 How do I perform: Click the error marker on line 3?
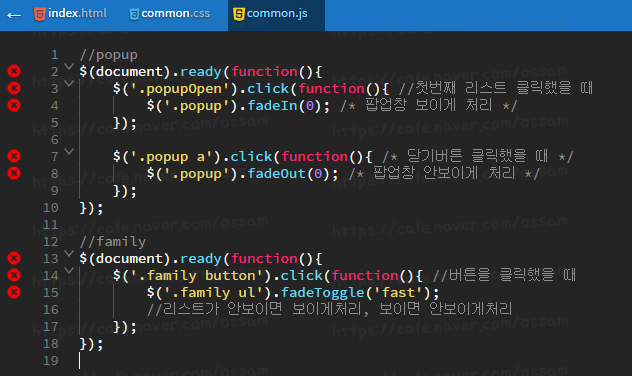[x=14, y=88]
